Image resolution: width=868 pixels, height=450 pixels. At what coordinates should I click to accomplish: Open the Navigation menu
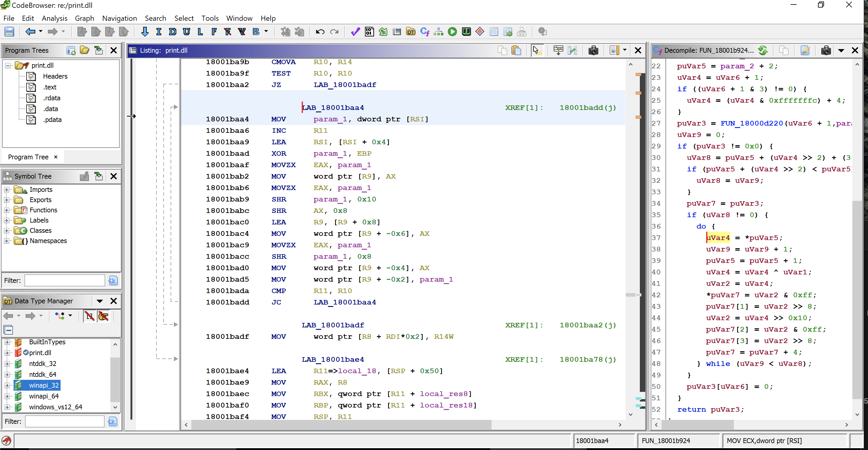click(119, 18)
